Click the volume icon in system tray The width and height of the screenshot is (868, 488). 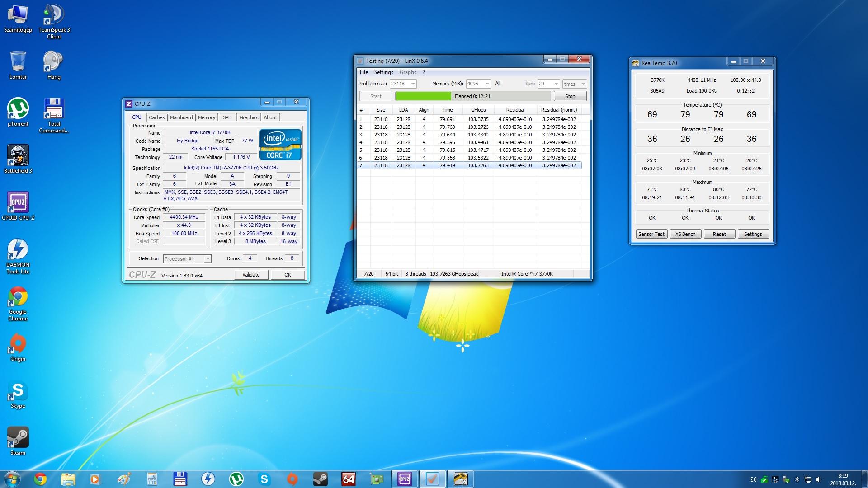coord(819,479)
